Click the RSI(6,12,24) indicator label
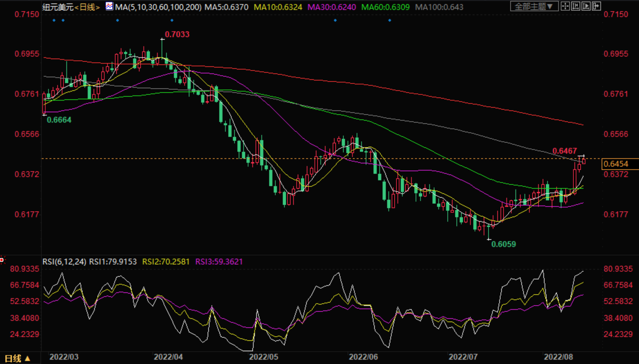Viewport: 639px width, 364px height. click(64, 262)
